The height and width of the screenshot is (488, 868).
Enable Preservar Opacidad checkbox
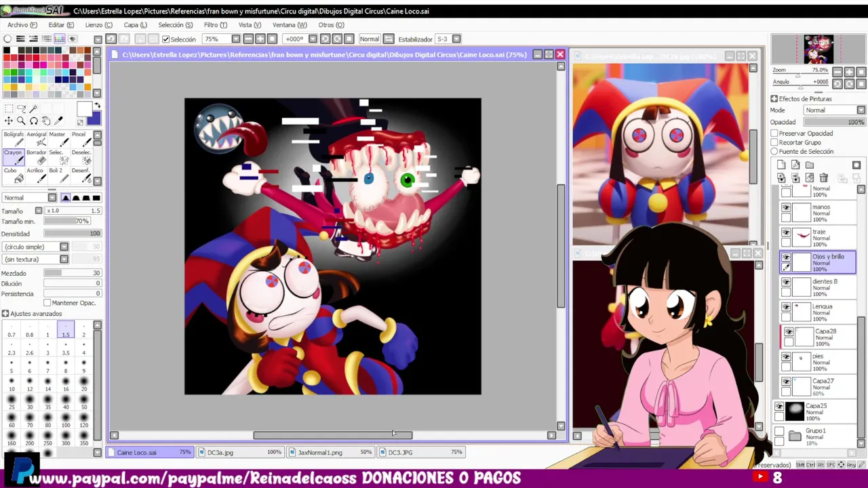(774, 134)
